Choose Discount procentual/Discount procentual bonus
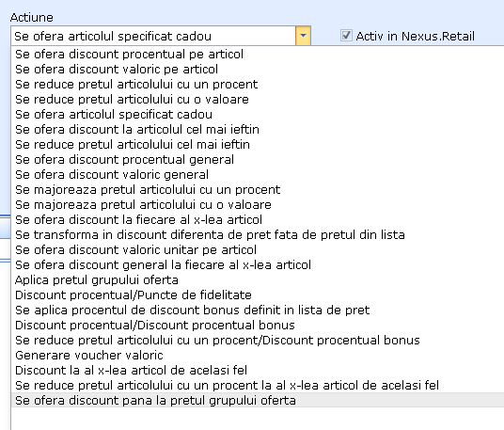This screenshot has height=430, width=504. point(258,326)
